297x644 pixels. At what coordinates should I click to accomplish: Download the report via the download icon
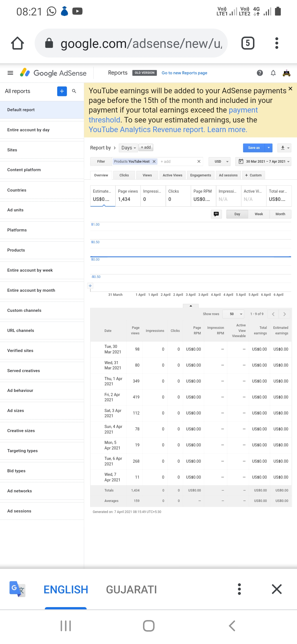[284, 148]
